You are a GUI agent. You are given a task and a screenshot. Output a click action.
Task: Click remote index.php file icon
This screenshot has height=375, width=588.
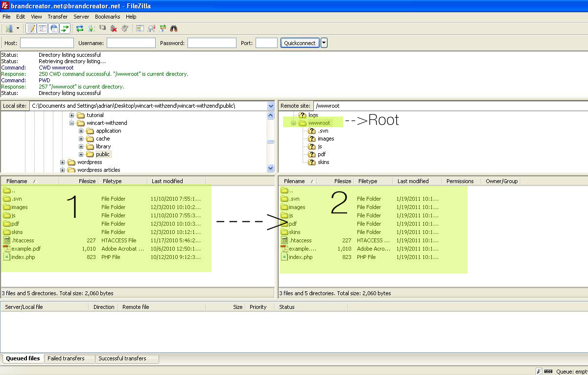(x=284, y=257)
